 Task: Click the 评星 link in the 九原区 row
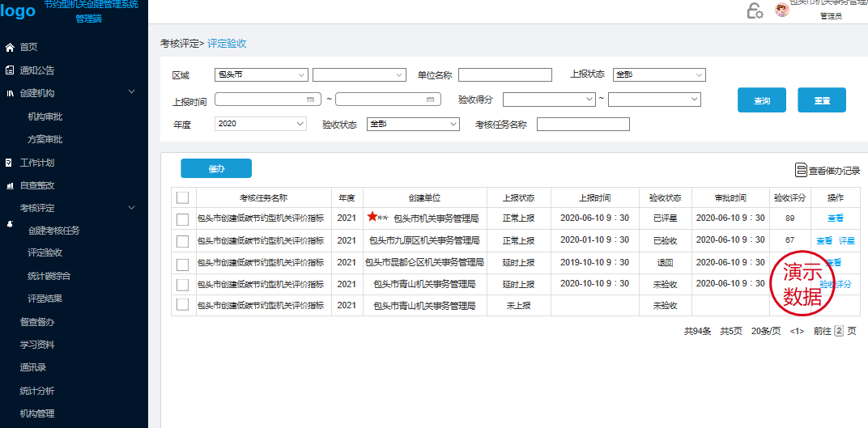coord(846,241)
